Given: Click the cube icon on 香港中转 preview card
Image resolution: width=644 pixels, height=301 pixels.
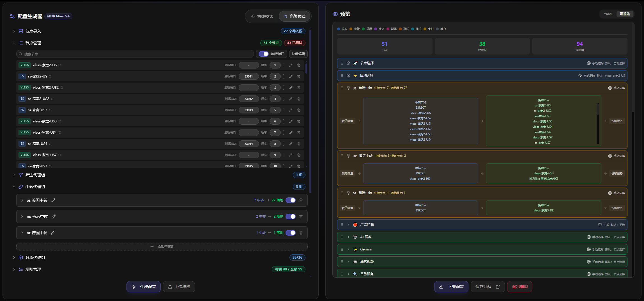Looking at the screenshot, I should tap(348, 156).
